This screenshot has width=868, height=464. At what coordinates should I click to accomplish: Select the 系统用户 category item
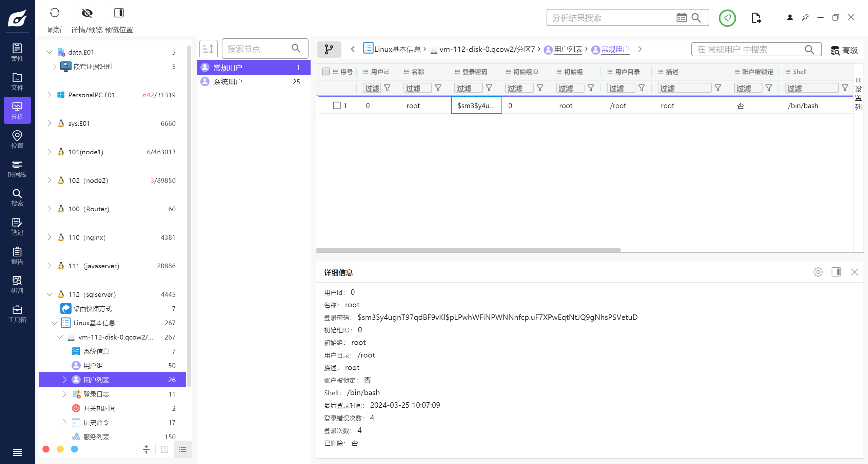[x=228, y=82]
